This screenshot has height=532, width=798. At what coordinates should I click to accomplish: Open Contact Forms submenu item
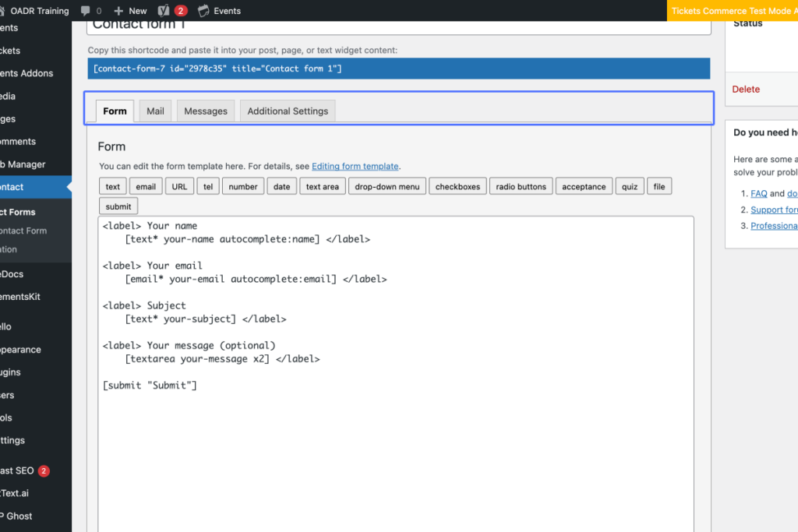pos(18,212)
